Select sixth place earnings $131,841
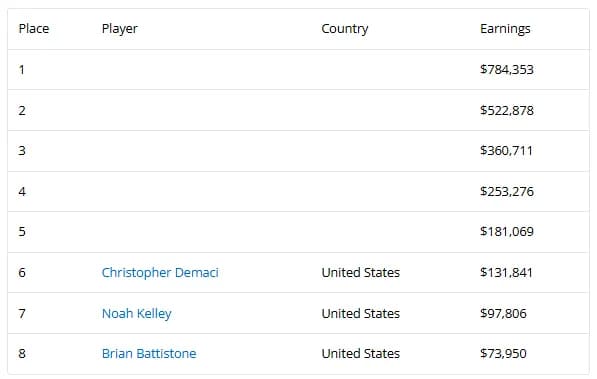The width and height of the screenshot is (597, 379). pos(506,273)
